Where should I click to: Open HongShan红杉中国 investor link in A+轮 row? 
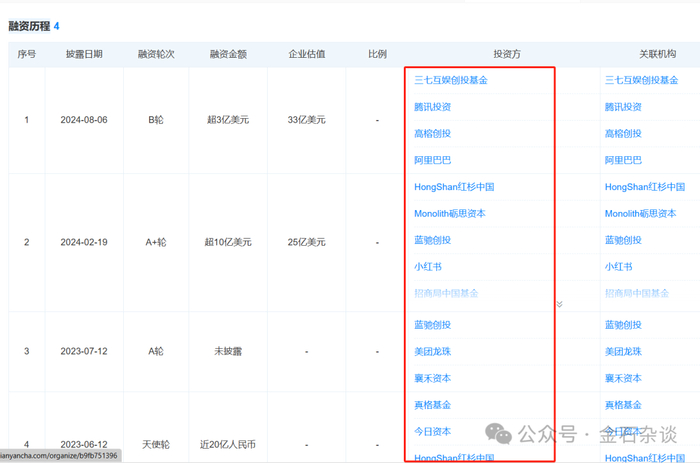click(x=454, y=187)
